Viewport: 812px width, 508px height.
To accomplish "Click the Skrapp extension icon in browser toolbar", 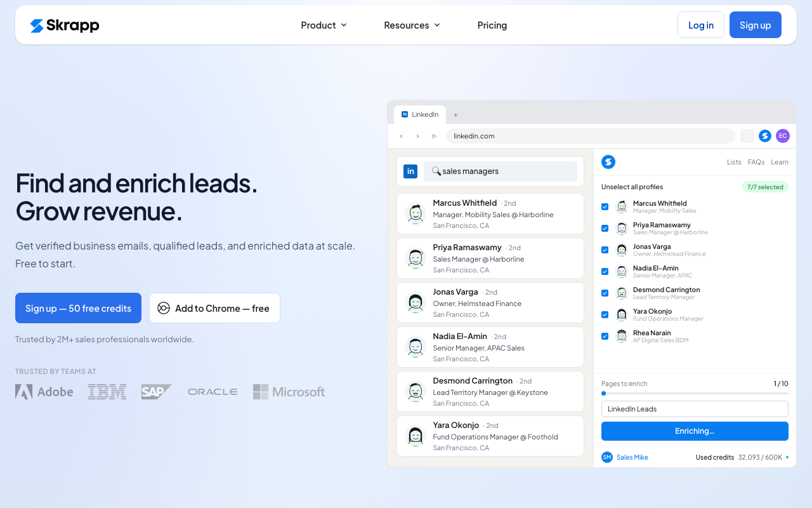I will click(765, 136).
